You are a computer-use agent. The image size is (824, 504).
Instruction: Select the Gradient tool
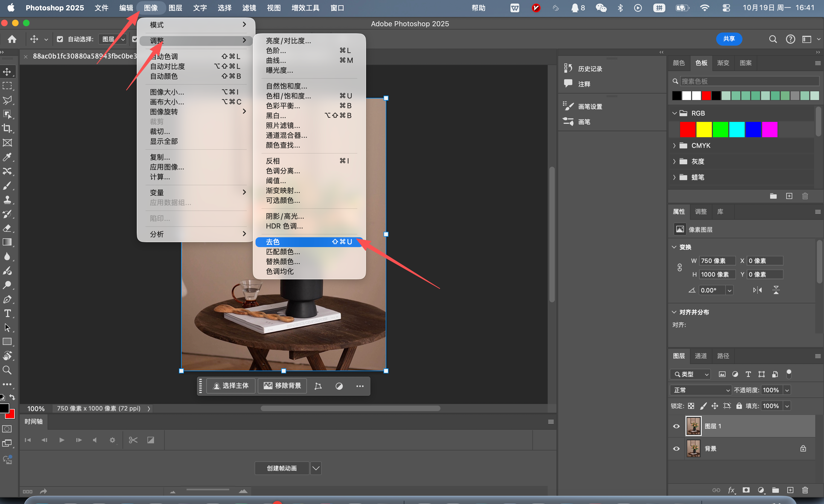coord(7,242)
